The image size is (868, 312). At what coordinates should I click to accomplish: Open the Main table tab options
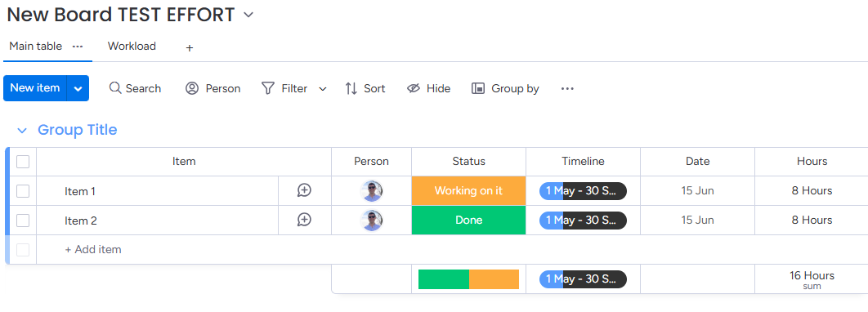pyautogui.click(x=78, y=47)
